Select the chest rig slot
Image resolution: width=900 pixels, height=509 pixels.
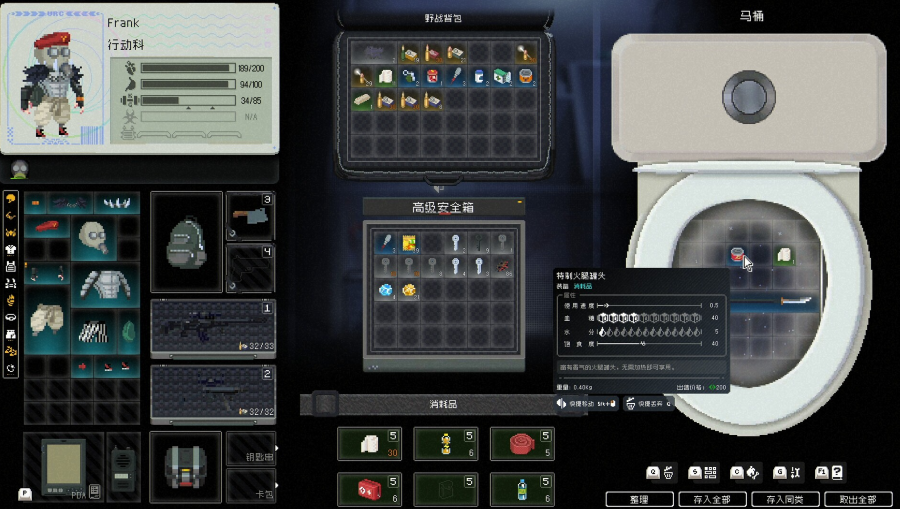[x=185, y=467]
